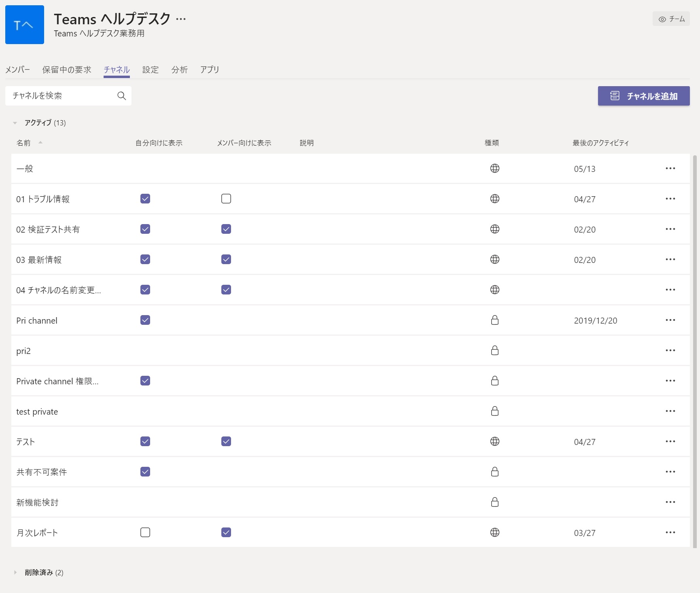Uncheck show-for-me on 01 トラブル情報
The height and width of the screenshot is (593, 700).
145,199
